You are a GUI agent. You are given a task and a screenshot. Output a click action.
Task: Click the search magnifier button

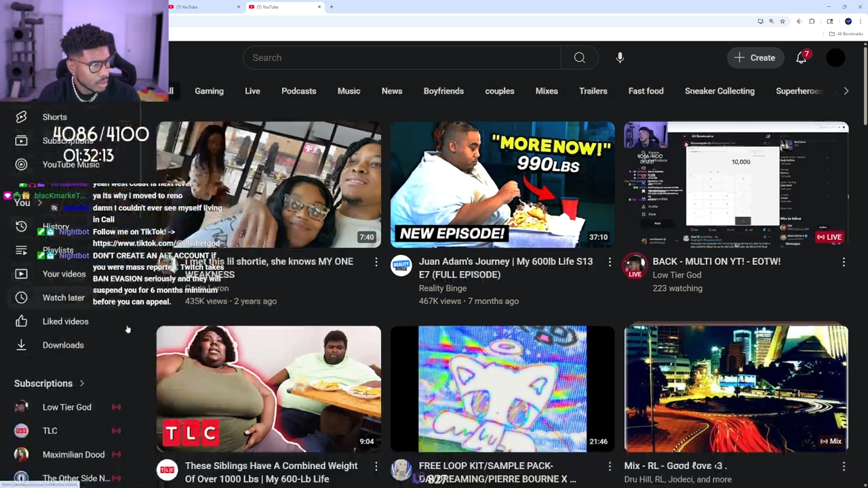click(579, 58)
